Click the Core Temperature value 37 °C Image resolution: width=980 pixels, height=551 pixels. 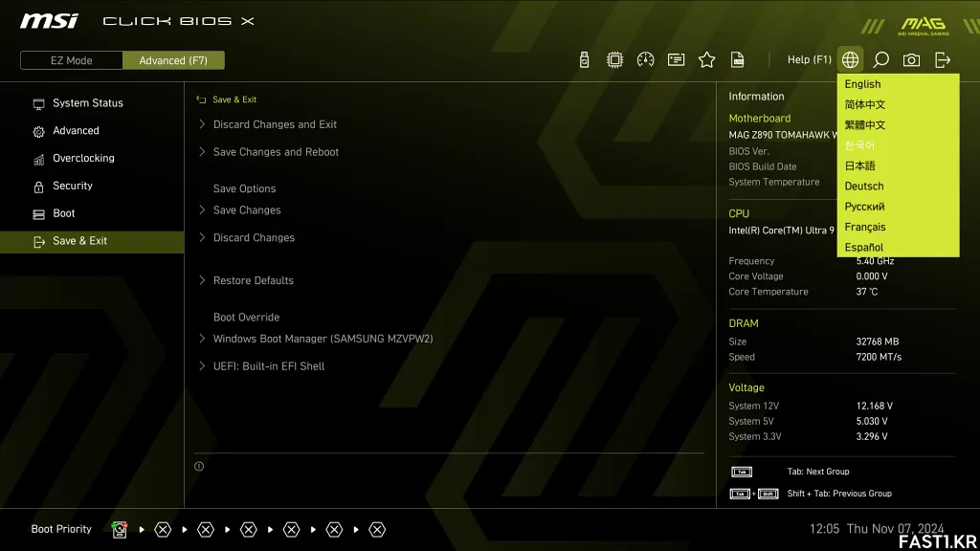click(x=867, y=292)
